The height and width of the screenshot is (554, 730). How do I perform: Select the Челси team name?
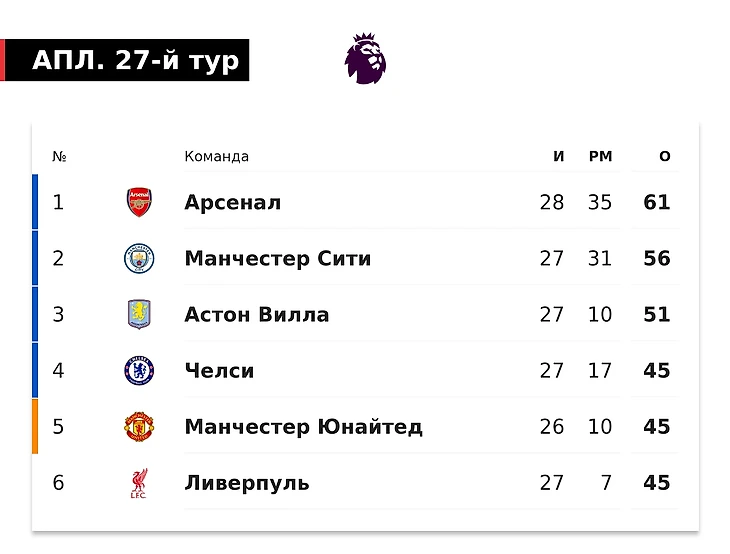click(x=219, y=371)
